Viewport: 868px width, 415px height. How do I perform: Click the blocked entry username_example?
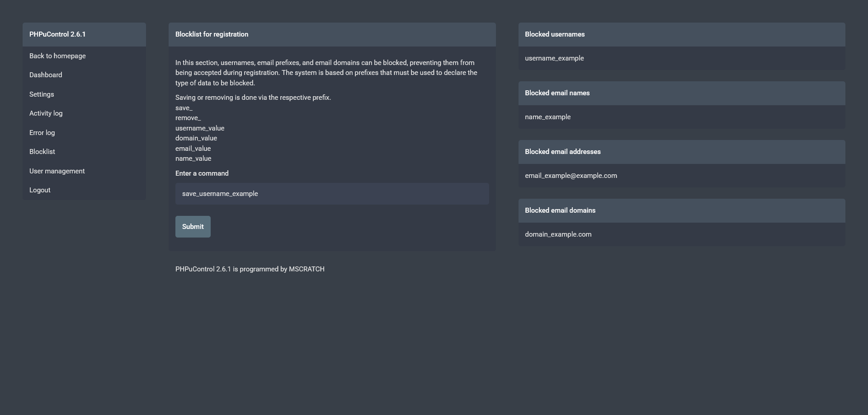click(554, 58)
